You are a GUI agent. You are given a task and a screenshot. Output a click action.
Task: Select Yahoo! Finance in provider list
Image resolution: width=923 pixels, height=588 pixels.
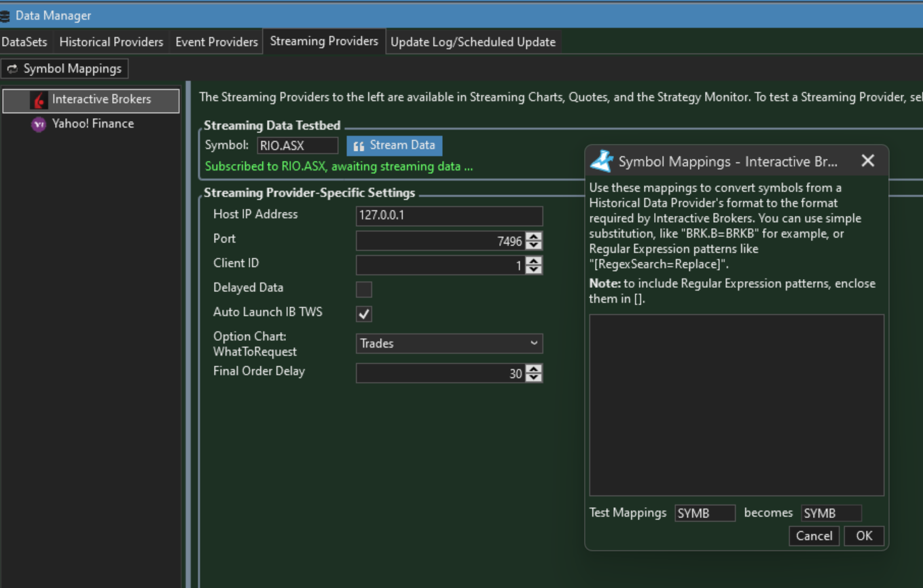point(91,124)
